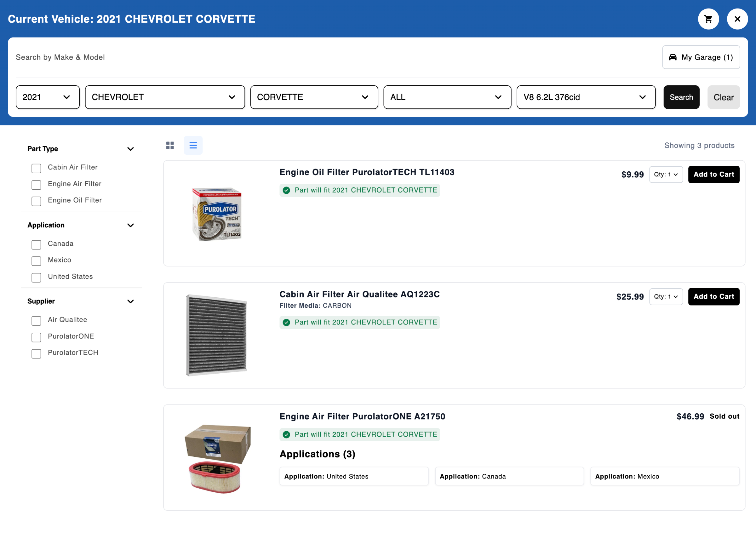
Task: Click the Clear button
Action: click(723, 97)
